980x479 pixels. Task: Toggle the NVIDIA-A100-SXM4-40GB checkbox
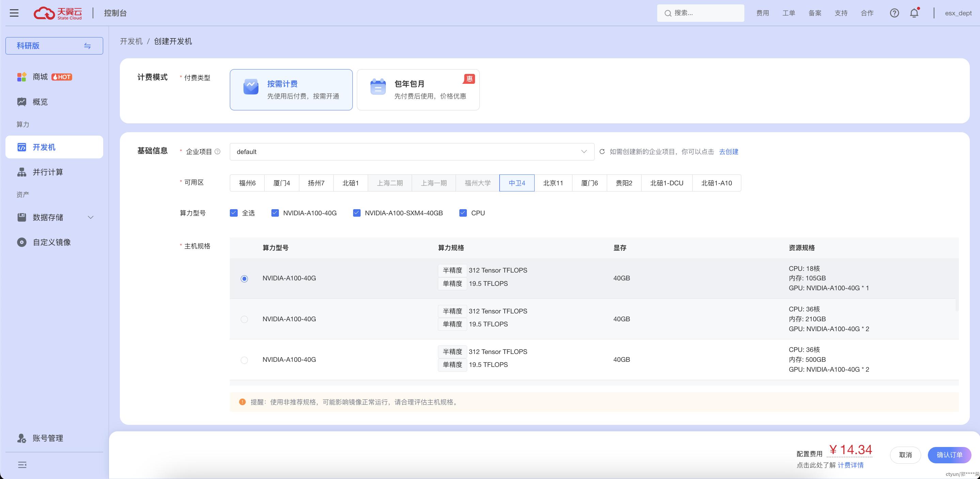coord(357,213)
